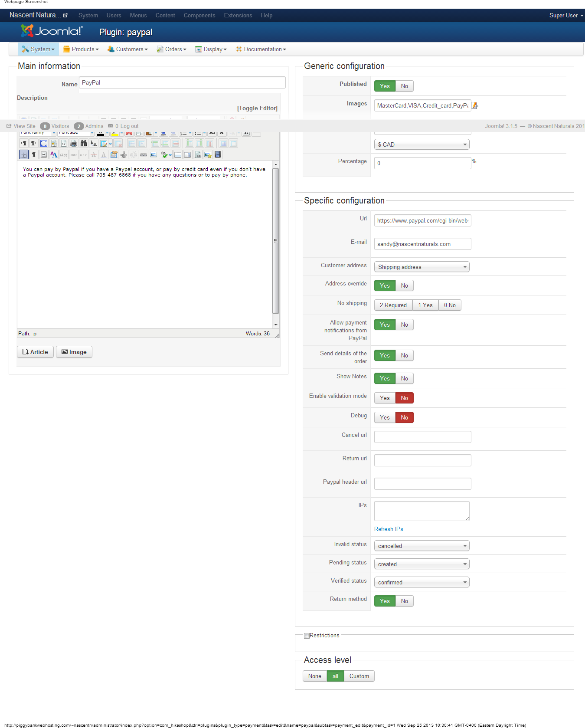Click the Cancel url input field
The height and width of the screenshot is (728, 585).
click(423, 437)
